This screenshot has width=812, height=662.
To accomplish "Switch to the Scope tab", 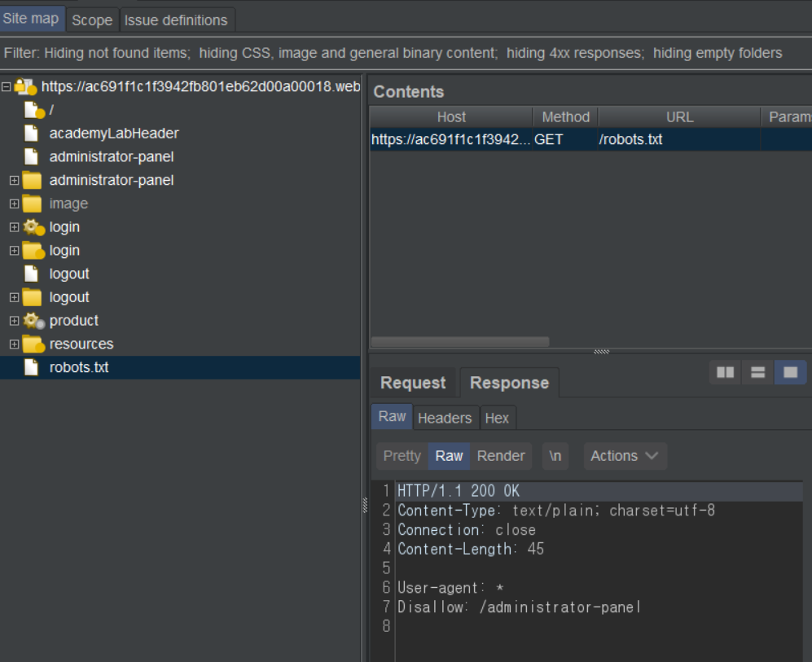I will click(x=92, y=20).
